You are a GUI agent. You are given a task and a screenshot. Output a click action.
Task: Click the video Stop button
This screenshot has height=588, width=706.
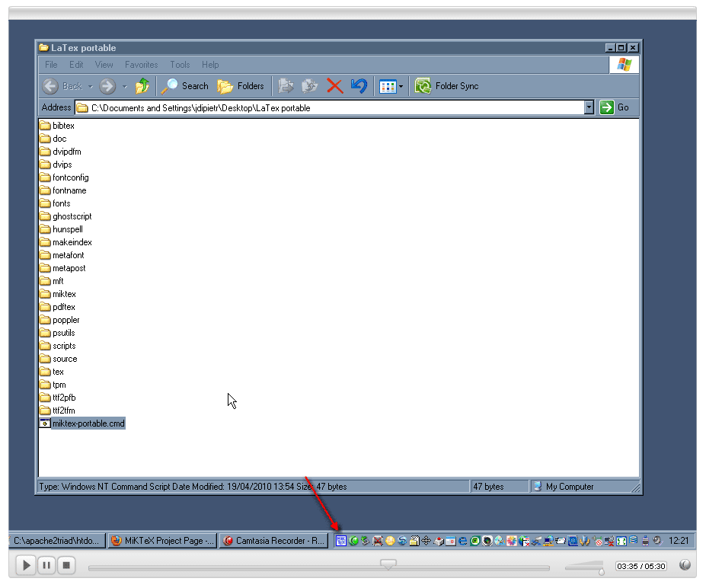66,565
